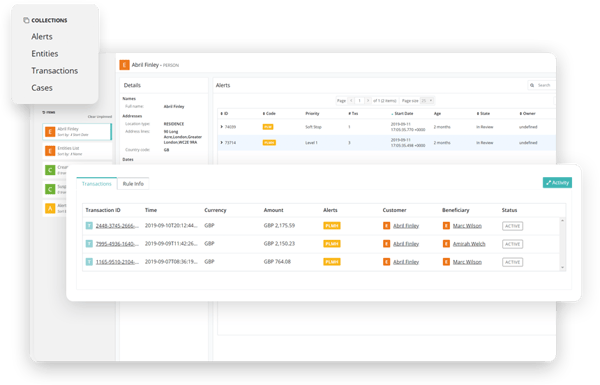
Task: Click entity icon beside Amirah Welch
Action: pos(446,244)
